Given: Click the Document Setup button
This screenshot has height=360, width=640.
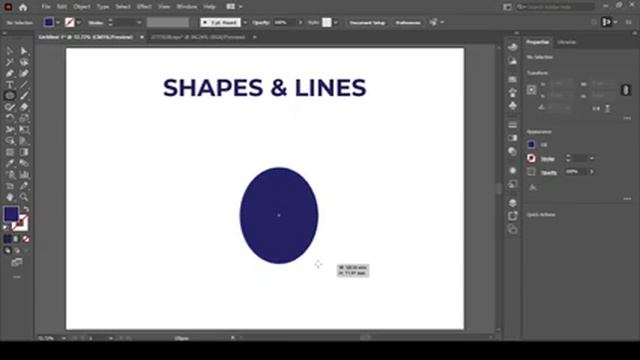Looking at the screenshot, I should (x=367, y=22).
